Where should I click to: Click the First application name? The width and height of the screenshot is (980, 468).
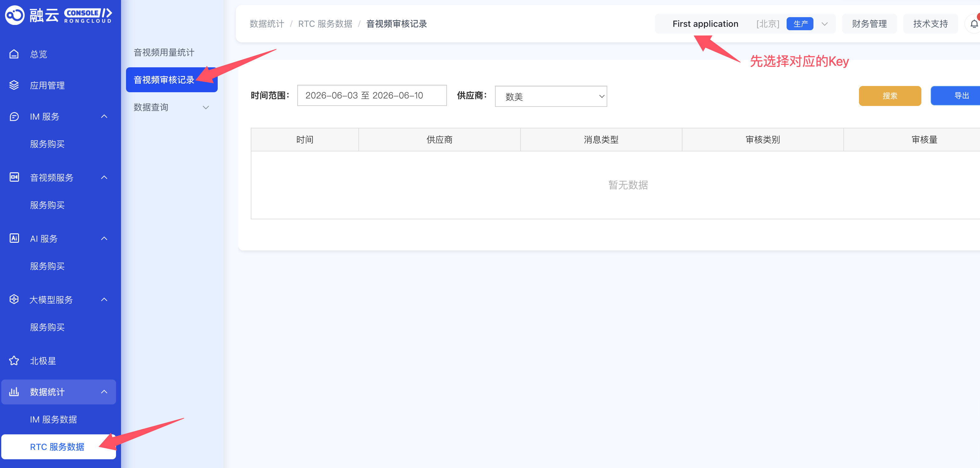pyautogui.click(x=705, y=24)
